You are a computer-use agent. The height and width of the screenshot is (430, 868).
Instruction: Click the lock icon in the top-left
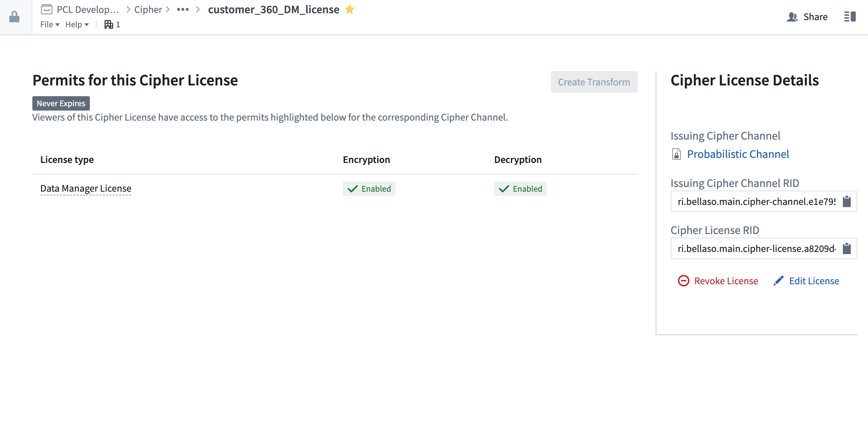pyautogui.click(x=15, y=17)
